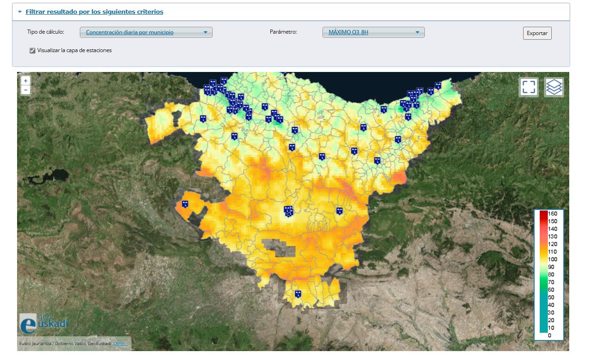Open the Otros... attribution link

[120, 344]
